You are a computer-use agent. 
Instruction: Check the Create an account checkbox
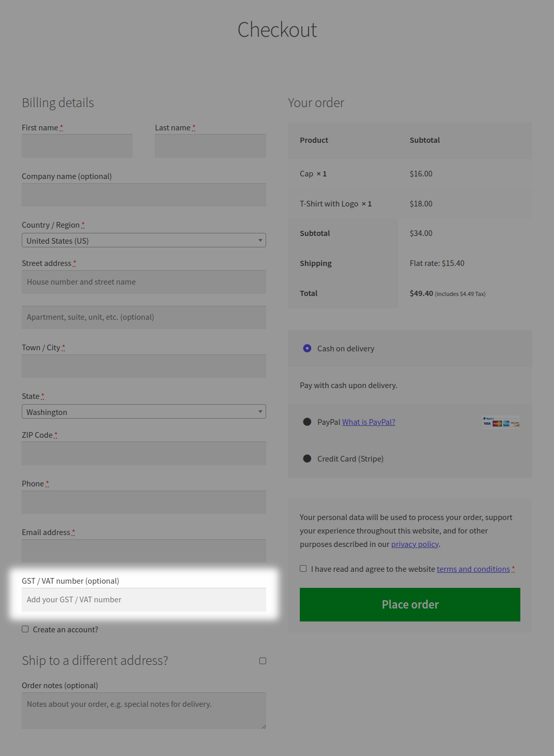coord(25,629)
